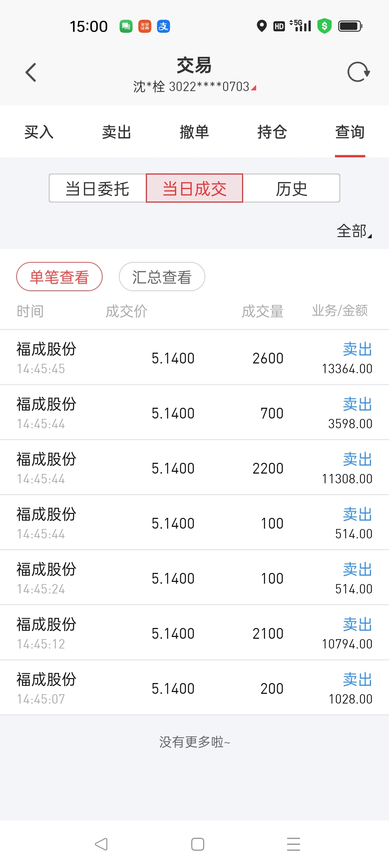Viewport: 389px width, 868px height.
Task: Tap the Android back navigation icon
Action: (x=101, y=844)
